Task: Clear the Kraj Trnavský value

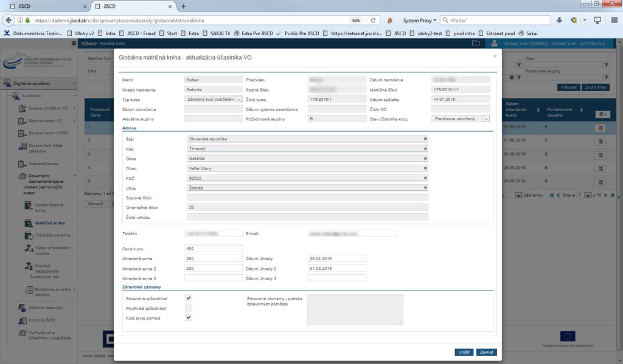Action: point(425,148)
